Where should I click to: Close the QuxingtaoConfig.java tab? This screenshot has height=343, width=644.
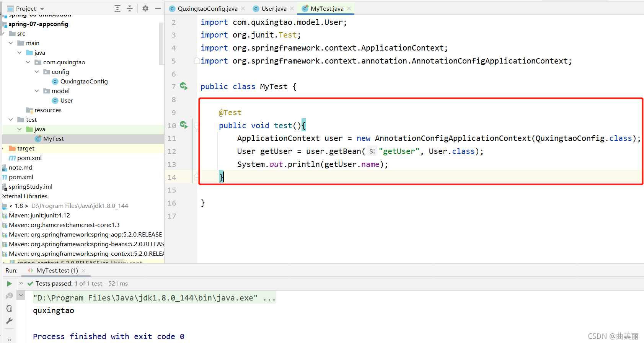243,8
